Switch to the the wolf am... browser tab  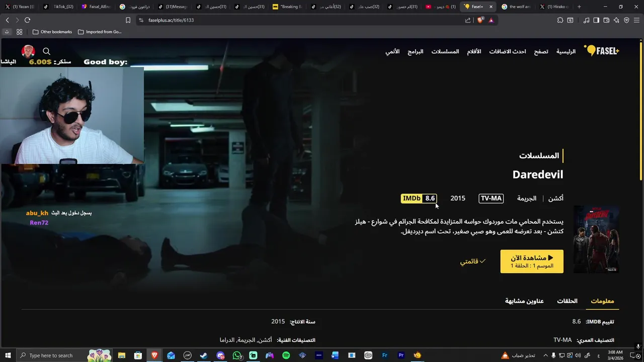[516, 7]
